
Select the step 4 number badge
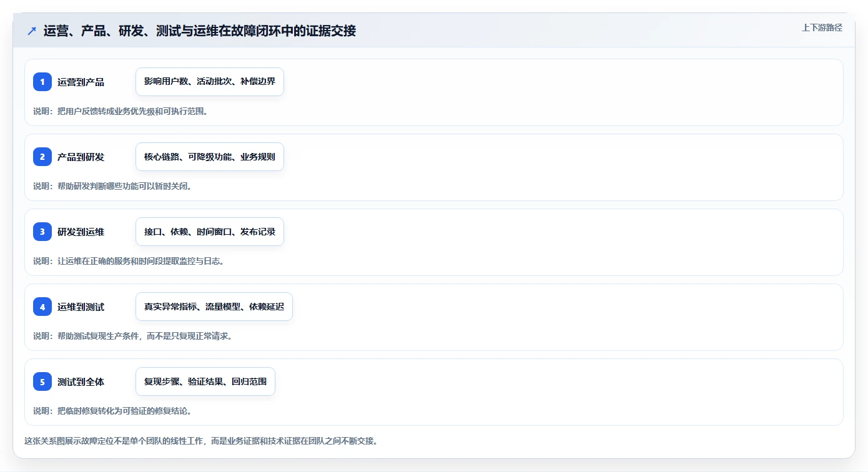point(42,307)
